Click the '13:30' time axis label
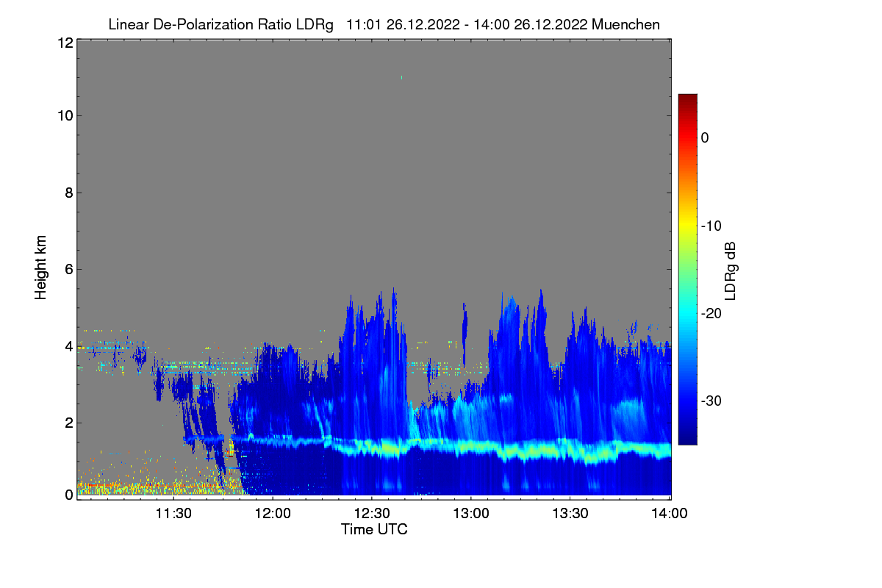This screenshot has width=882, height=588. [570, 513]
